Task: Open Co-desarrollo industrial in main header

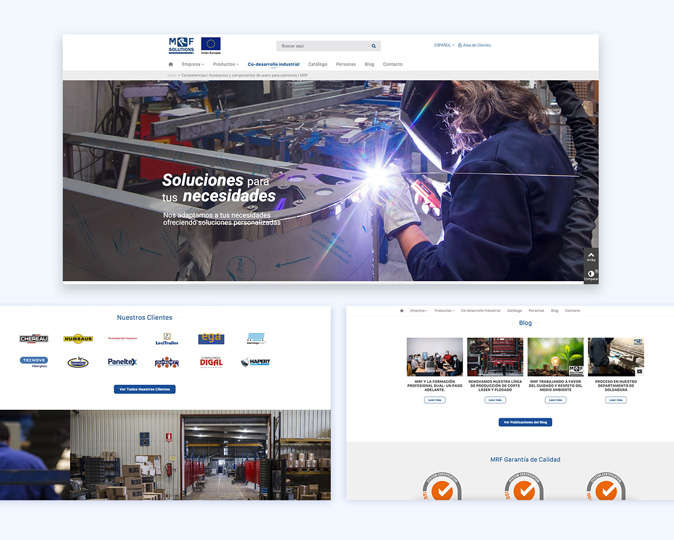Action: point(273,64)
